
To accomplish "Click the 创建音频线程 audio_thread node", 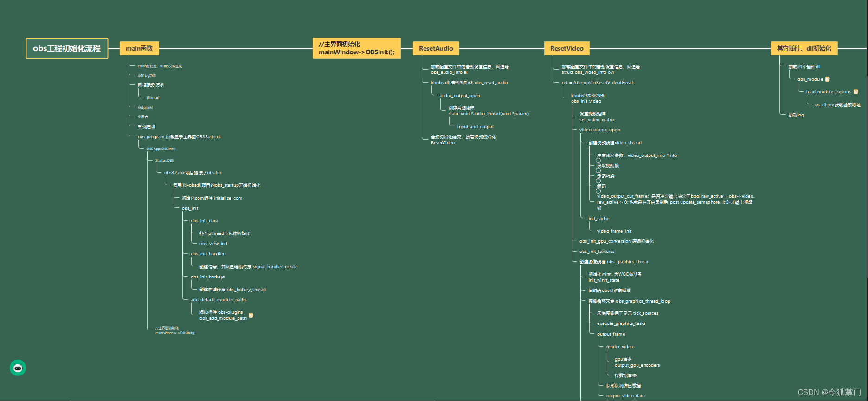I will [489, 111].
